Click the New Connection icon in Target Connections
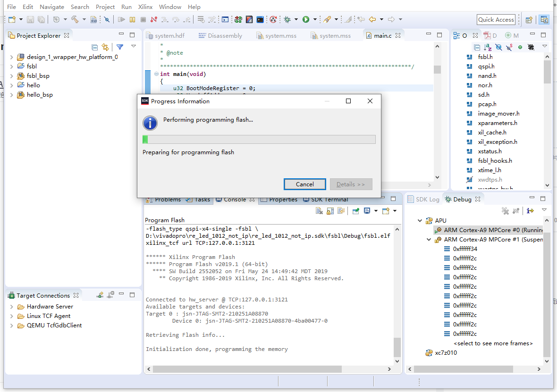The height and width of the screenshot is (392, 557). pyautogui.click(x=100, y=295)
